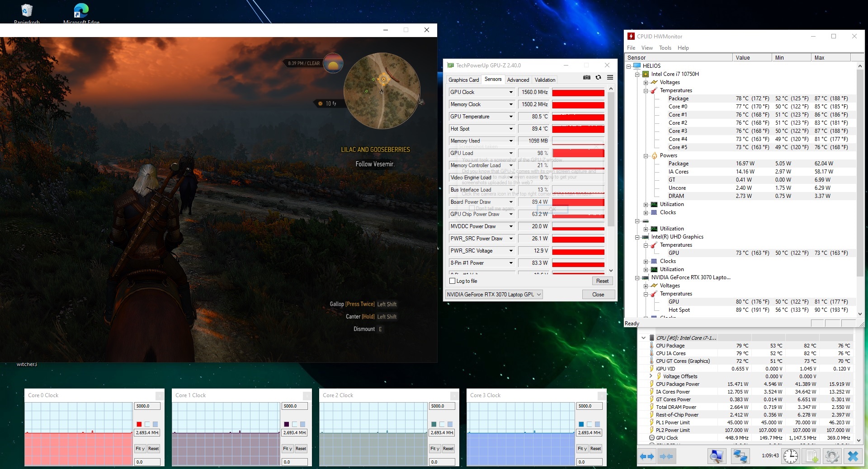868x469 pixels.
Task: Click HWiNFO logging sheet with plus button
Action: 812,456
